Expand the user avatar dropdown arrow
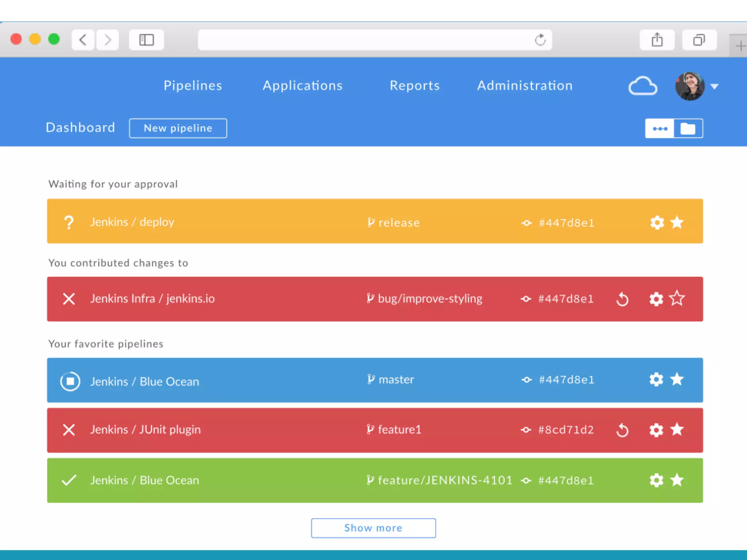Screen dimensions: 747x560 pos(715,87)
